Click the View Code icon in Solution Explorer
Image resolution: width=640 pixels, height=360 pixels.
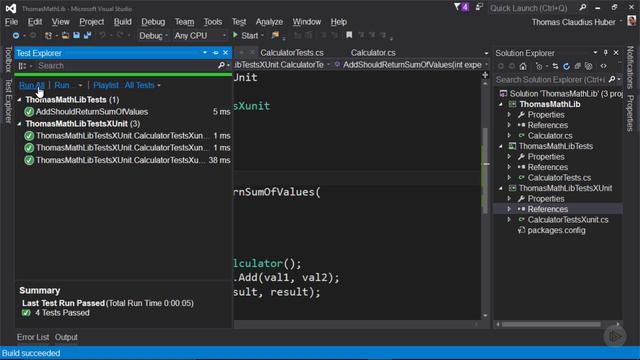click(603, 66)
